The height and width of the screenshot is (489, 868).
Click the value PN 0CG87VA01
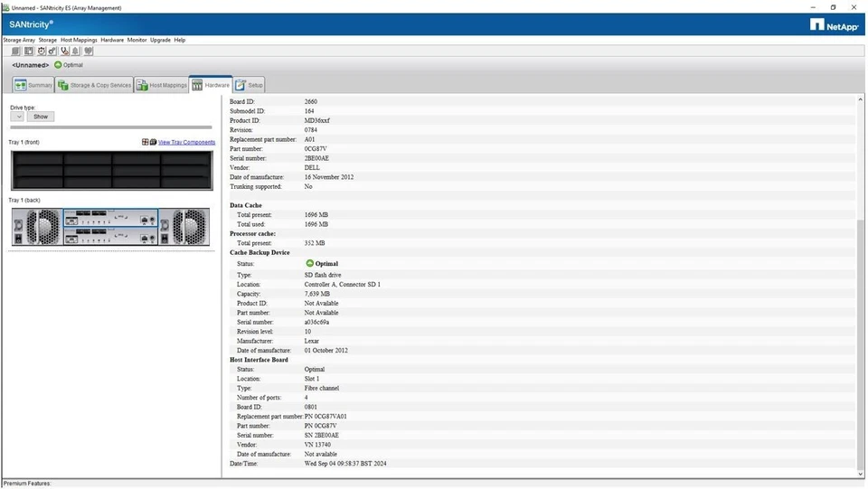coord(325,416)
